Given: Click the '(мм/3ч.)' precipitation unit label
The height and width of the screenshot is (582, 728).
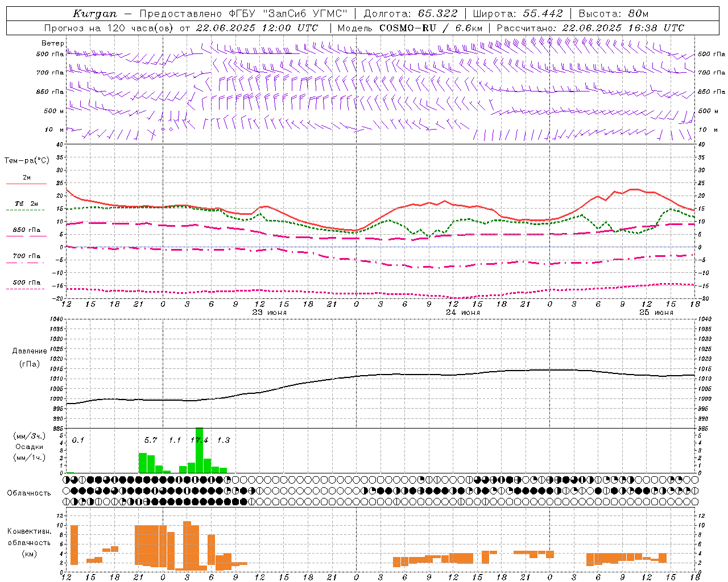Looking at the screenshot, I should tap(29, 436).
